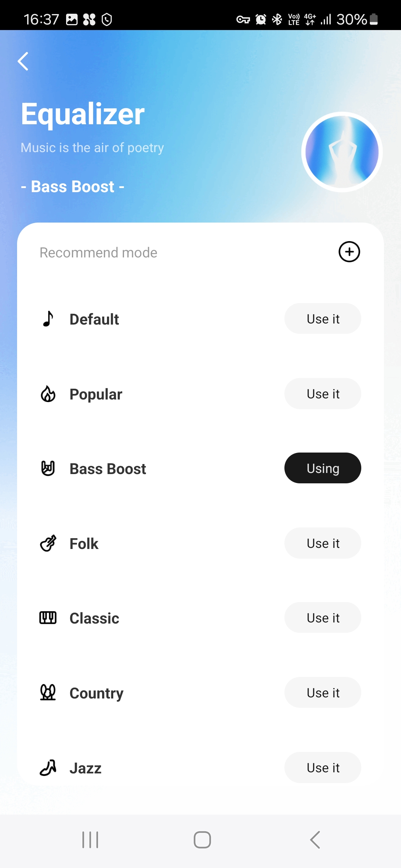Enable the Default equalizer mode
The width and height of the screenshot is (401, 868).
click(323, 319)
